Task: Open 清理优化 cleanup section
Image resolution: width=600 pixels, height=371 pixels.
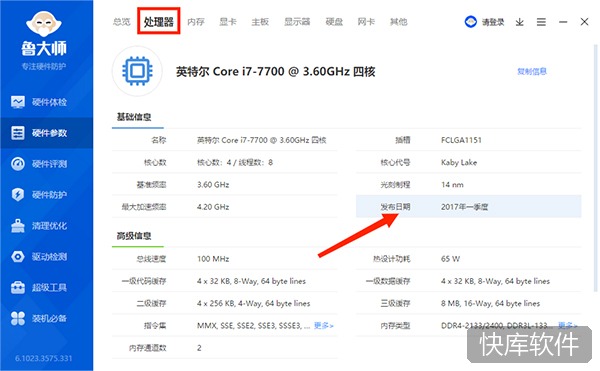Action: click(x=39, y=226)
